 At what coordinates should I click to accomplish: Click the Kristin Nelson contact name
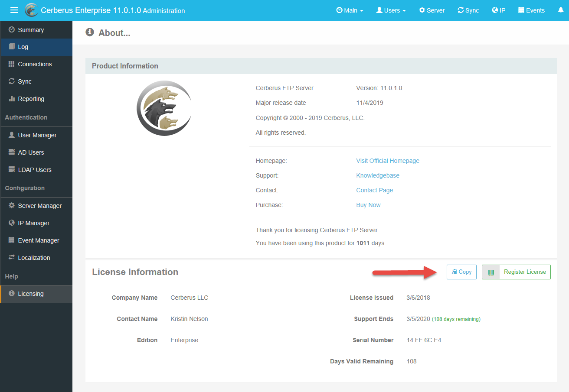189,319
